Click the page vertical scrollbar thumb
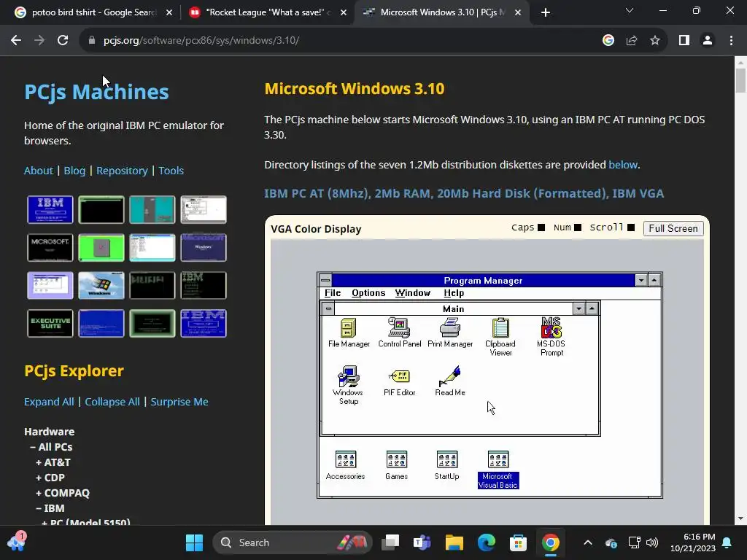747x560 pixels. click(x=740, y=81)
